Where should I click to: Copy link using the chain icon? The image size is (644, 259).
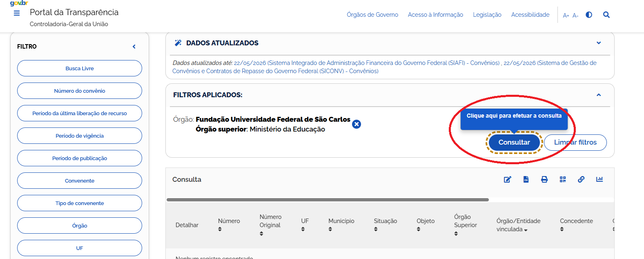(x=581, y=179)
